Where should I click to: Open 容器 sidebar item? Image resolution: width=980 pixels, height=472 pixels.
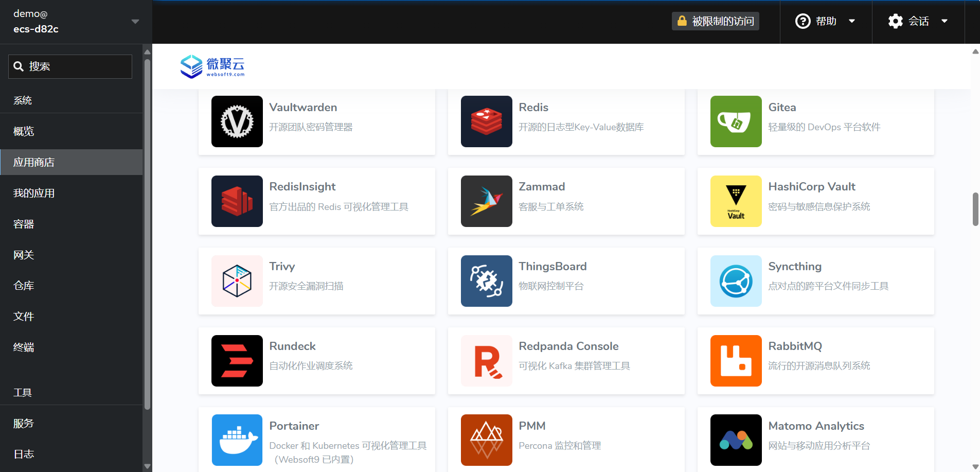click(72, 224)
